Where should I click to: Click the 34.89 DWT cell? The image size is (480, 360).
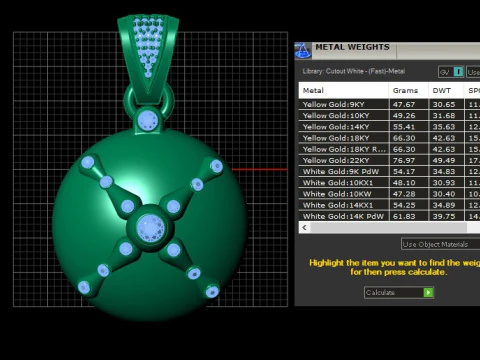click(446, 205)
